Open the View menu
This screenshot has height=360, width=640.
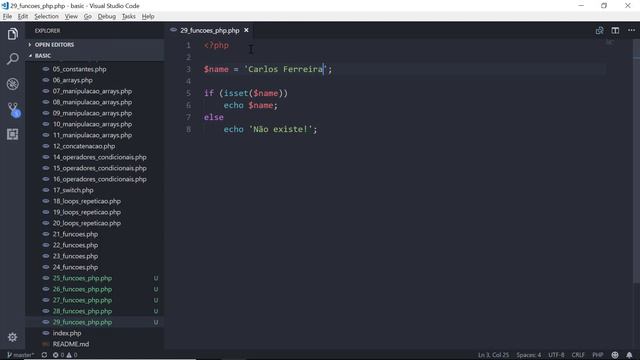[71, 16]
